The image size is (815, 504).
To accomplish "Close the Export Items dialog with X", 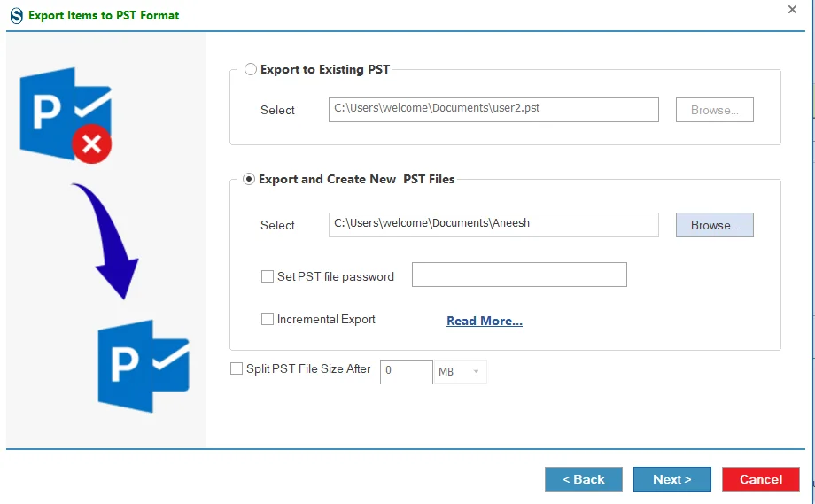I will (792, 10).
